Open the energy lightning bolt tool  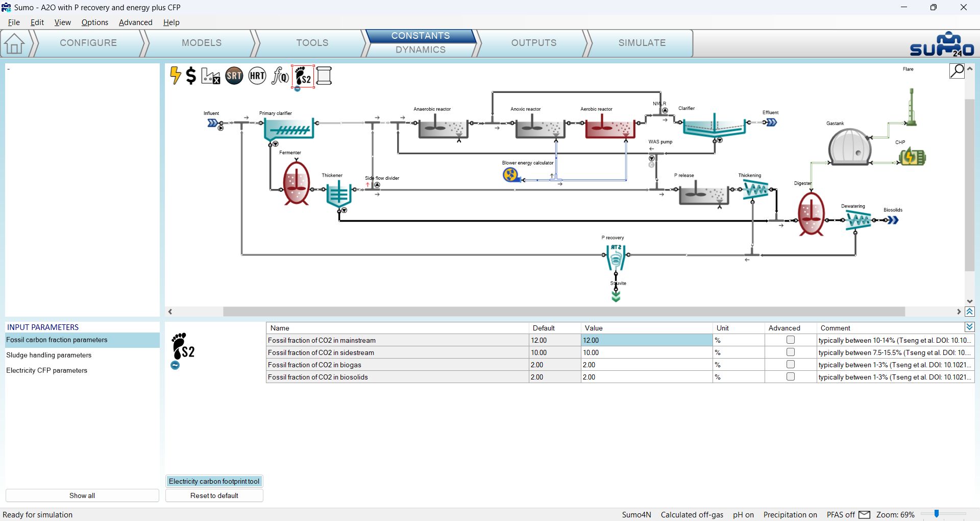click(175, 76)
